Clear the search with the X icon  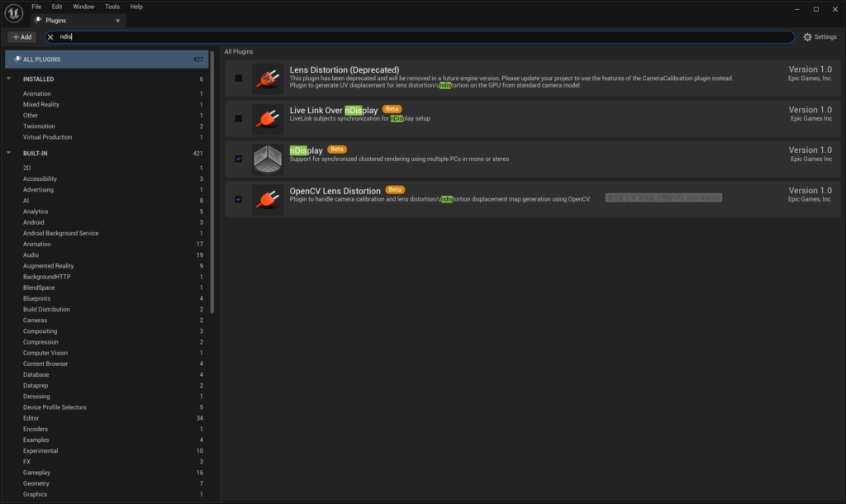(50, 37)
